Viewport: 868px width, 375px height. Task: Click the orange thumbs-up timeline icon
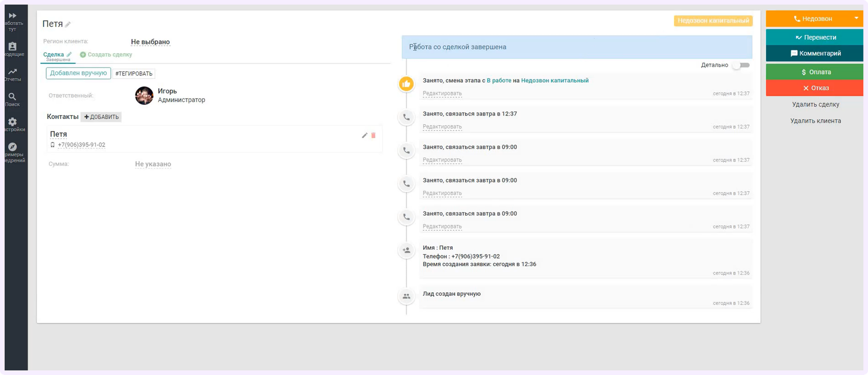point(407,84)
